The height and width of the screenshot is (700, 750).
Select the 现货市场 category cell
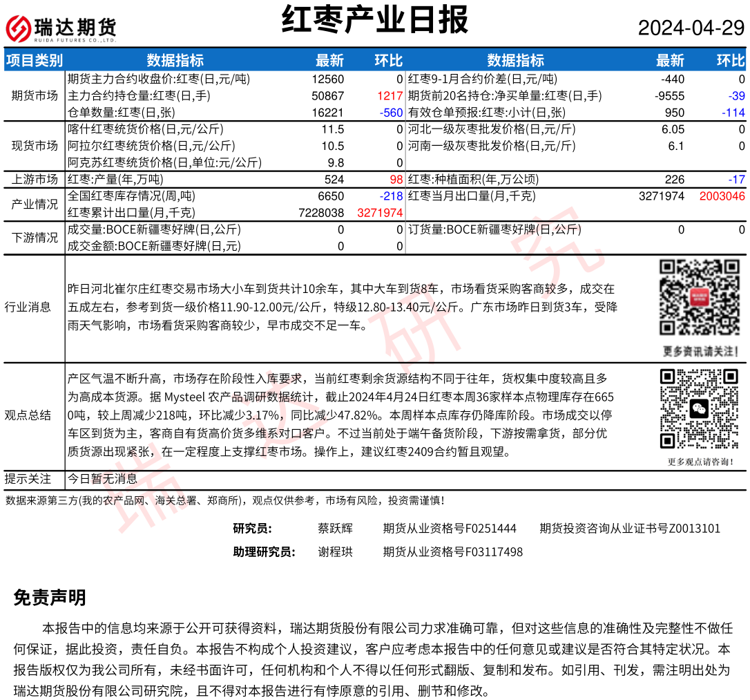[35, 146]
